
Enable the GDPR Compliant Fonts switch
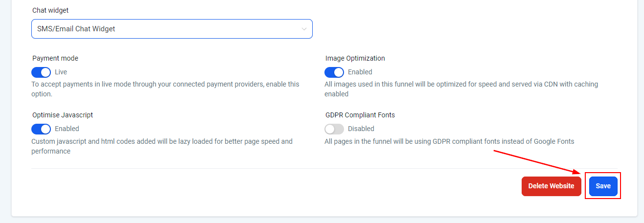point(334,129)
